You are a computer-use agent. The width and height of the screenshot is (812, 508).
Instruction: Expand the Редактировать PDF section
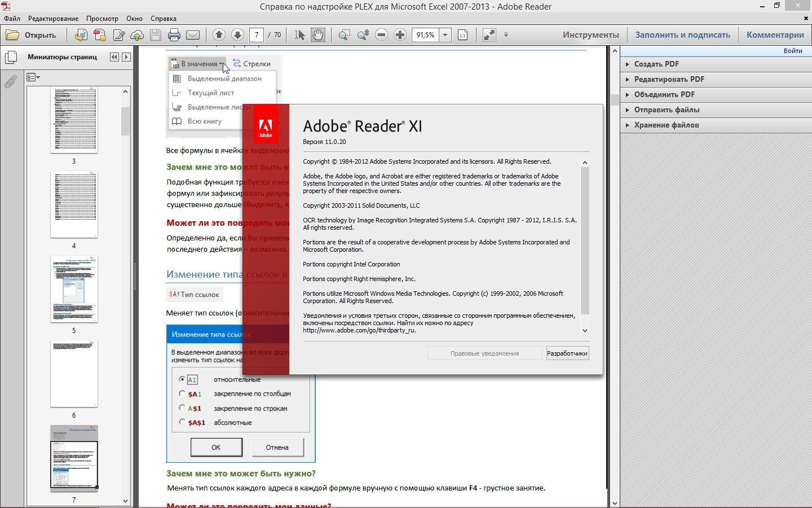click(x=716, y=79)
